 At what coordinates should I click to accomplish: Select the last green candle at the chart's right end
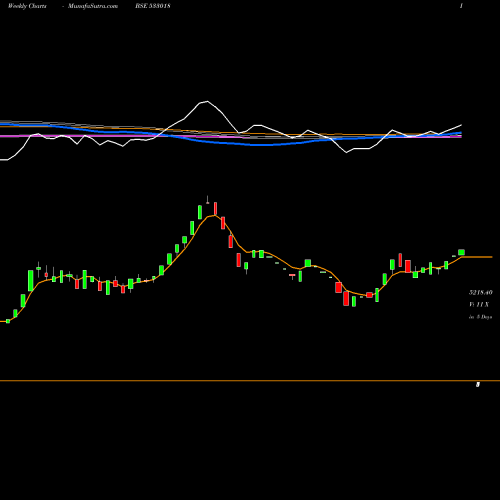461,252
